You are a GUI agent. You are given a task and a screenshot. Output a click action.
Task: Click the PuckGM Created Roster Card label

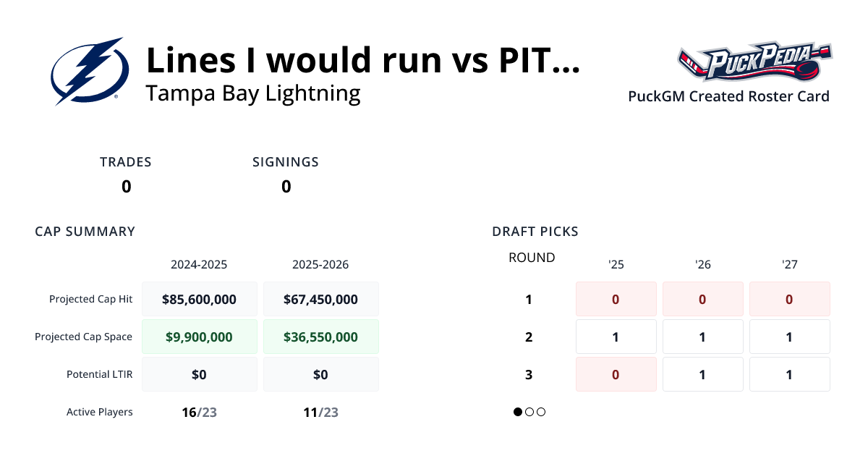coord(728,96)
